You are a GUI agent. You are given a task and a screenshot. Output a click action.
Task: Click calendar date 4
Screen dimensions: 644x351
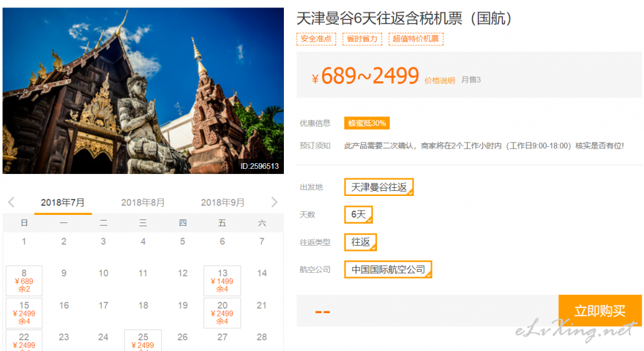[x=143, y=242]
